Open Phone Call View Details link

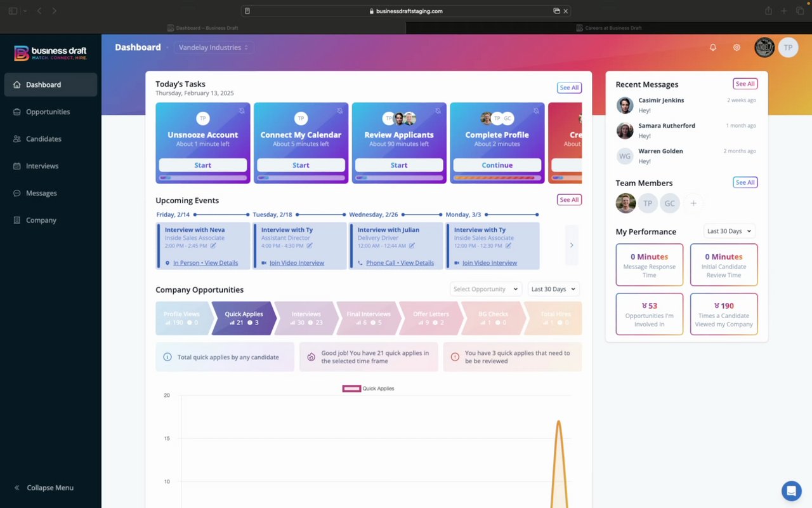400,263
